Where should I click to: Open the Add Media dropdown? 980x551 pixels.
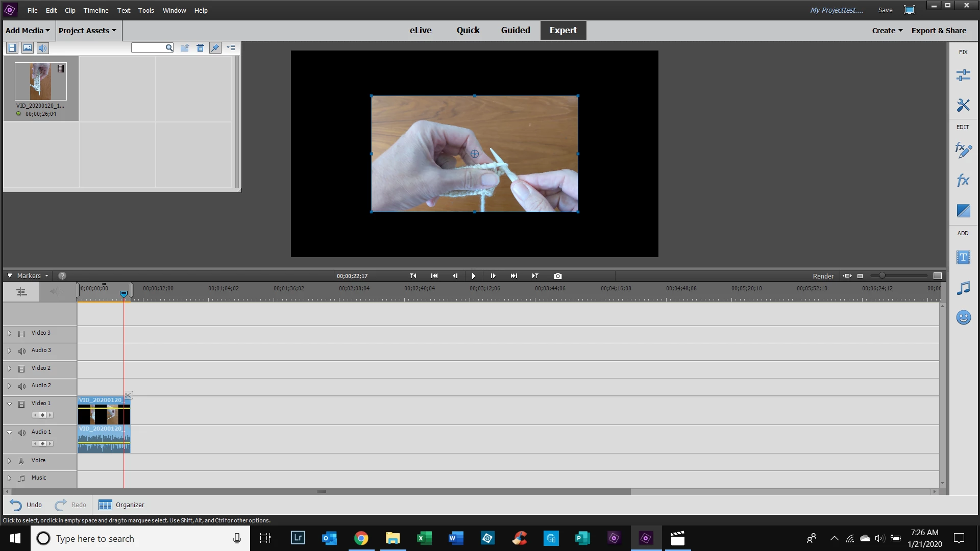[28, 31]
